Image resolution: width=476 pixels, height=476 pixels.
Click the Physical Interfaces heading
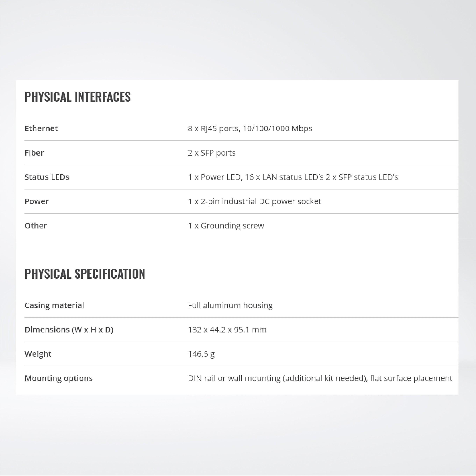pyautogui.click(x=78, y=97)
